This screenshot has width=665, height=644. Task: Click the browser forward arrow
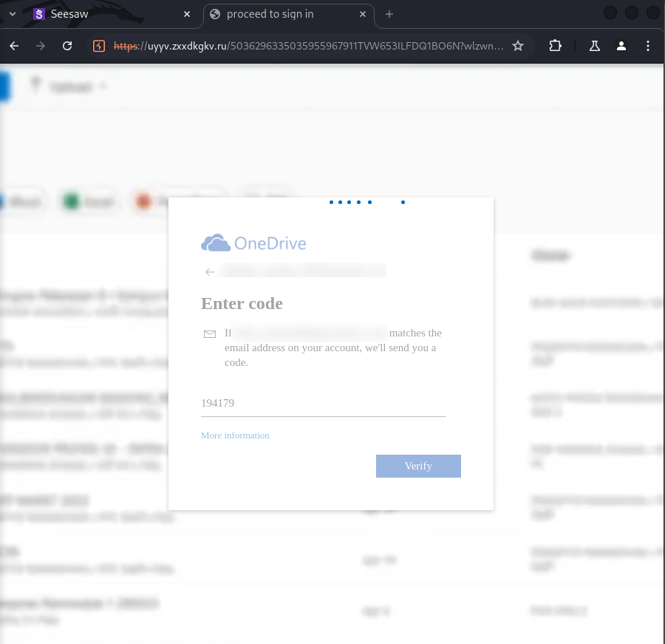[x=41, y=46]
